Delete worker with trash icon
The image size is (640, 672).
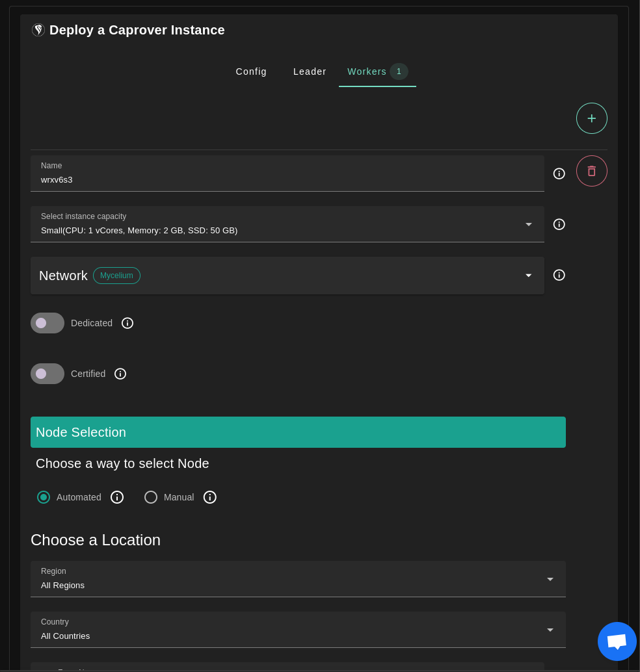591,171
